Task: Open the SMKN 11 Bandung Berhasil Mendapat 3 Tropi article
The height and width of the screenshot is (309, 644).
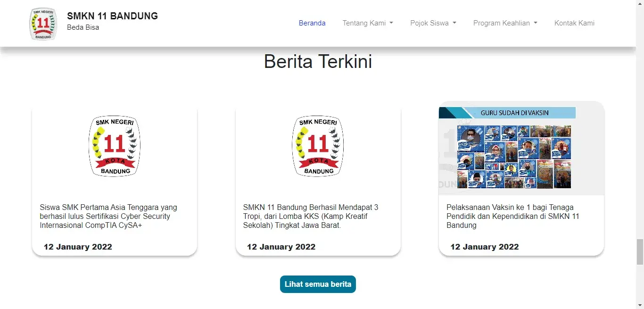Action: coord(311,216)
